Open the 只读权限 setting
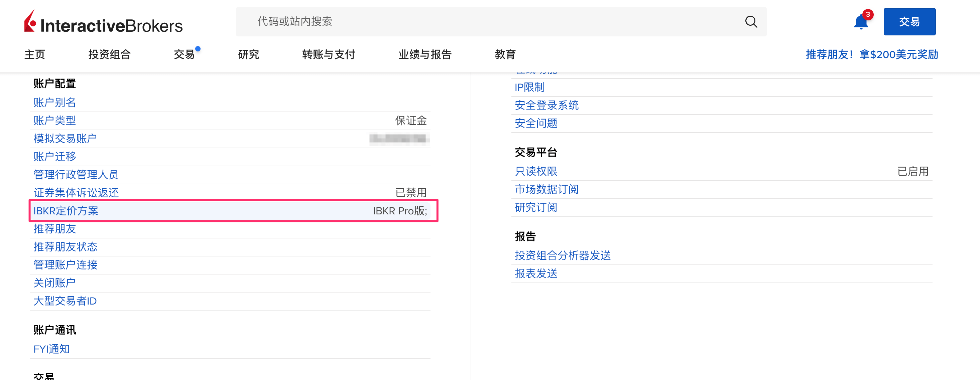Screen dimensions: 980x380 click(x=536, y=171)
